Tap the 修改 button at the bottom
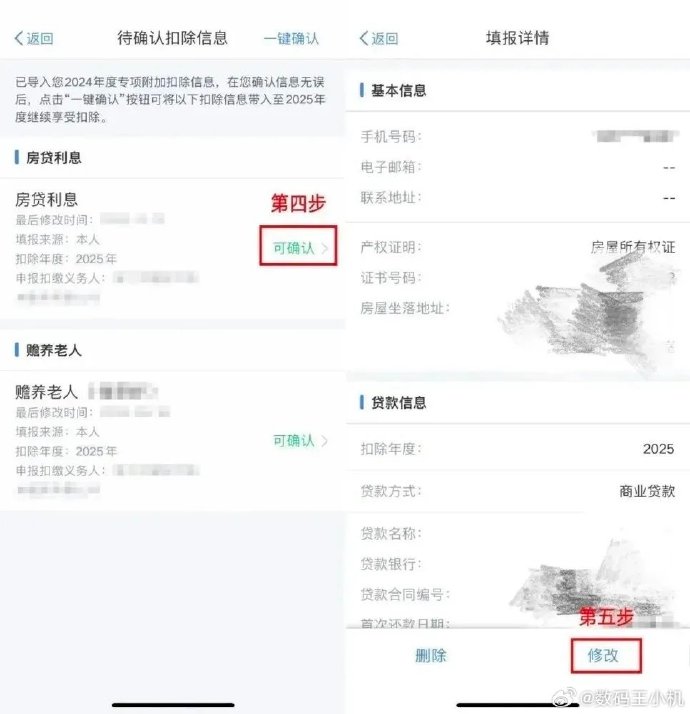 click(x=603, y=655)
